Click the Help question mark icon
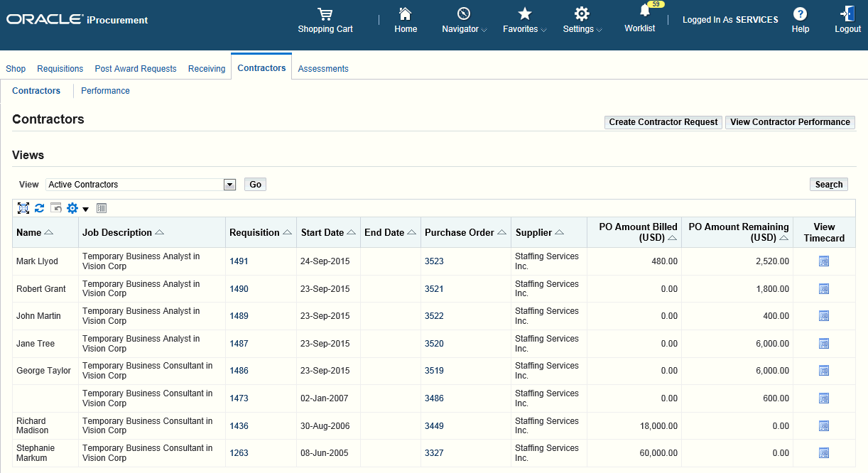The image size is (868, 473). tap(800, 14)
